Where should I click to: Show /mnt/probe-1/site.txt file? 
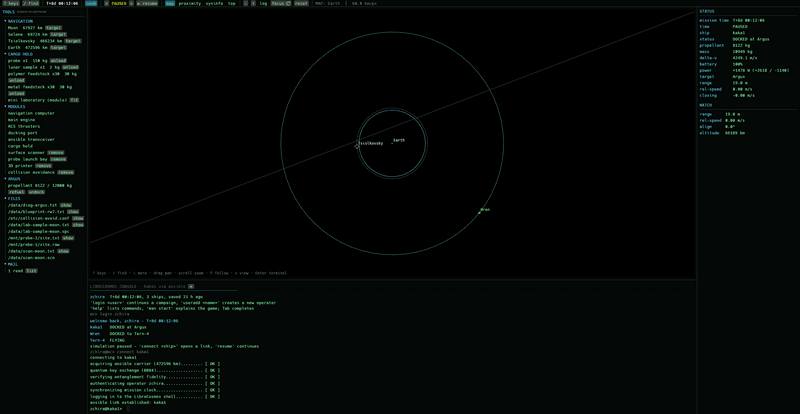point(68,238)
